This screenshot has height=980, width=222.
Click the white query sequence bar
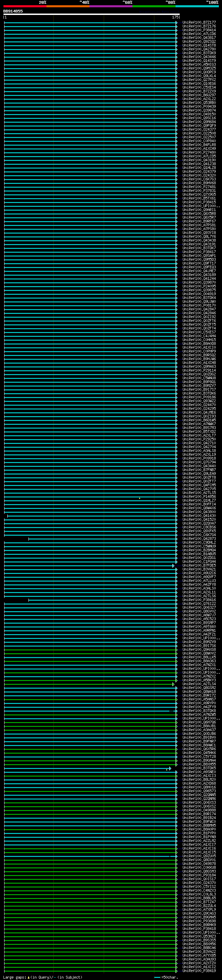pyautogui.click(x=92, y=15)
